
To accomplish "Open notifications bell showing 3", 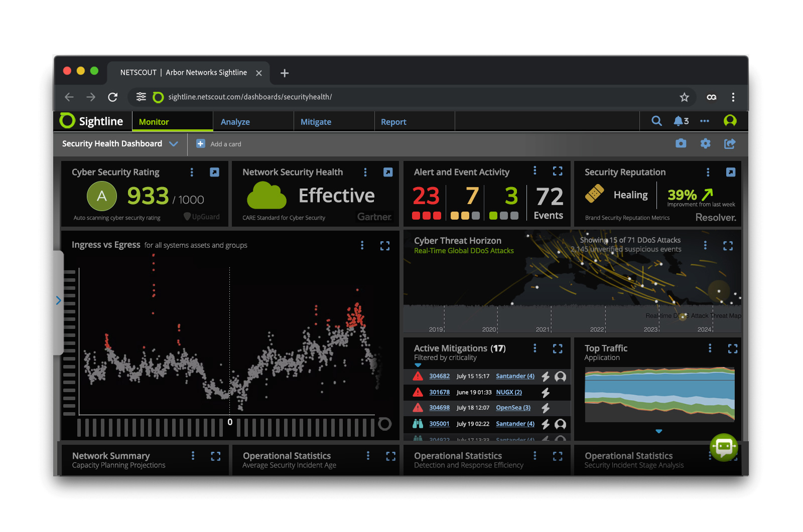I will click(681, 121).
